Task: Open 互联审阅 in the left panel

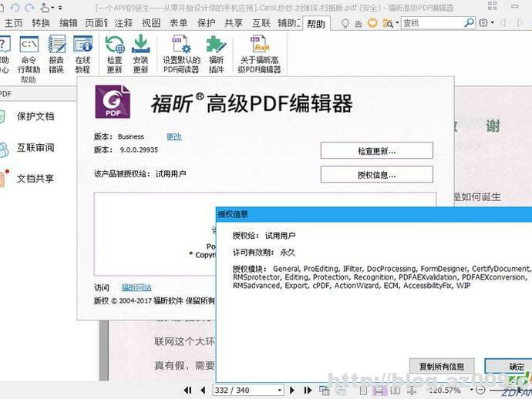Action: pos(35,147)
